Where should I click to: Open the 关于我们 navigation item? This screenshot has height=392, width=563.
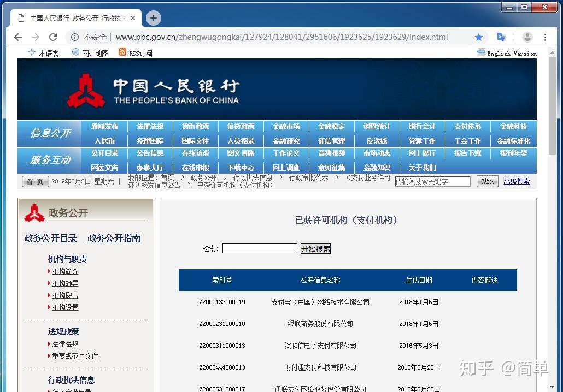(422, 168)
